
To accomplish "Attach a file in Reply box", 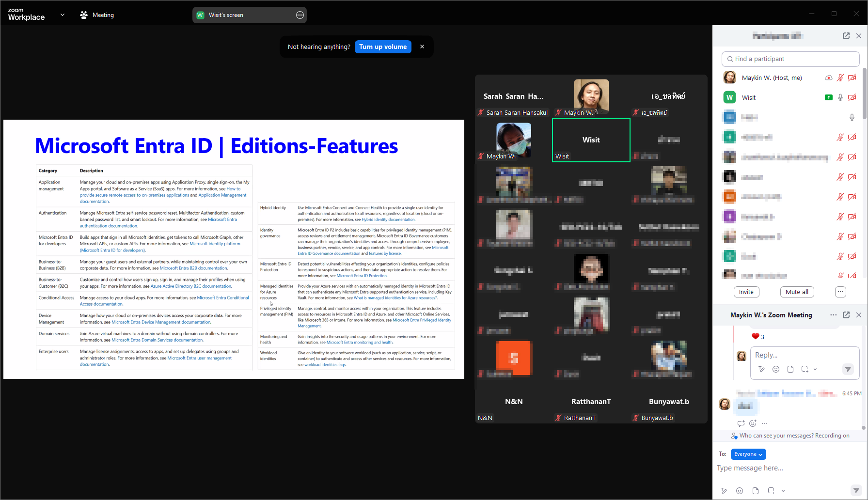I will click(x=790, y=369).
